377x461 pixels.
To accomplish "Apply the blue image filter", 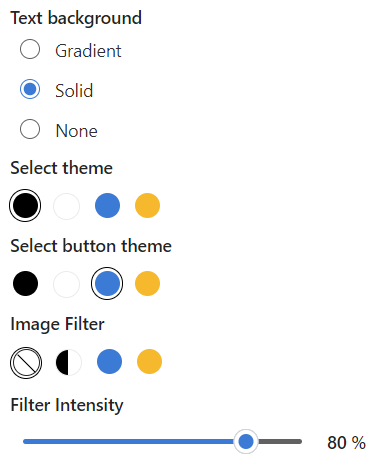I will tap(109, 362).
